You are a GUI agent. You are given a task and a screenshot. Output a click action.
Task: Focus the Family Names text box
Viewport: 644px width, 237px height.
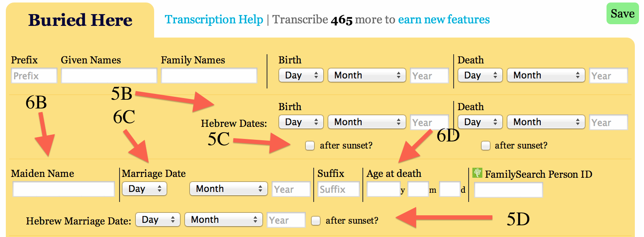[209, 76]
